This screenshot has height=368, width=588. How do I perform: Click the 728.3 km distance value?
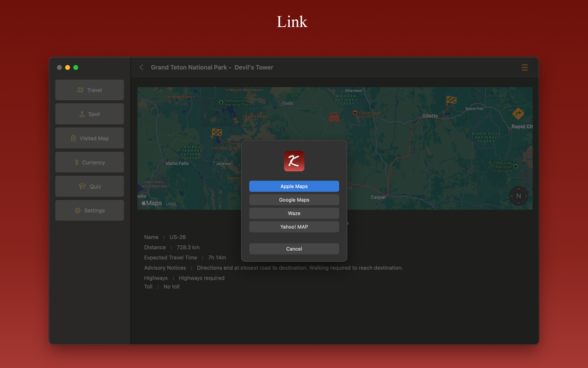point(188,247)
